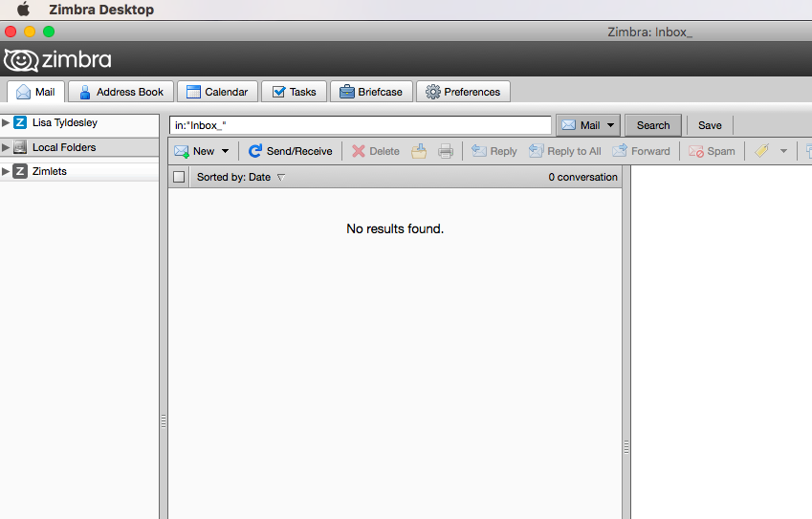Switch to the Calendar tab

pyautogui.click(x=217, y=92)
